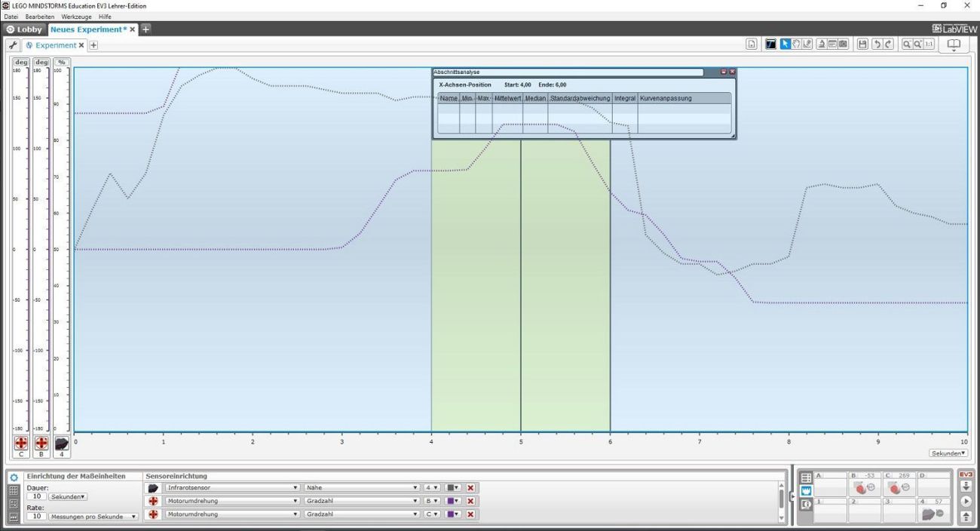
Task: Open color picker for motor B line
Action: 452,501
